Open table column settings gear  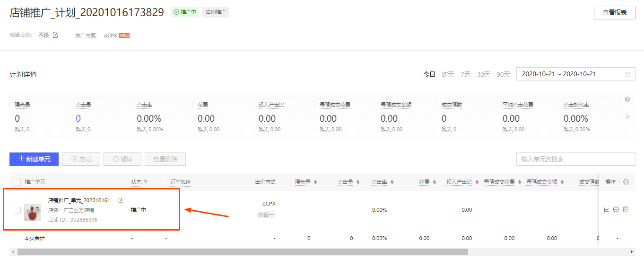[x=626, y=182]
